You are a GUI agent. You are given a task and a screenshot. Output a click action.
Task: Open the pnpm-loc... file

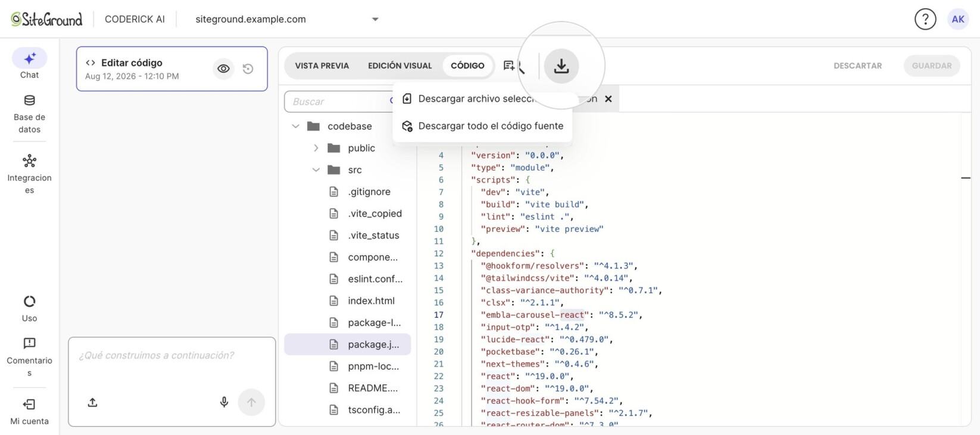pyautogui.click(x=347, y=366)
